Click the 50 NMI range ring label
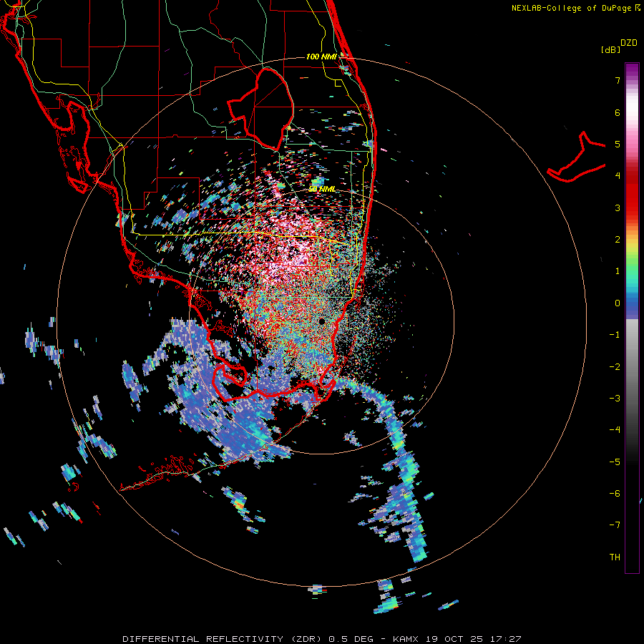This screenshot has width=644, height=644. coord(323,189)
